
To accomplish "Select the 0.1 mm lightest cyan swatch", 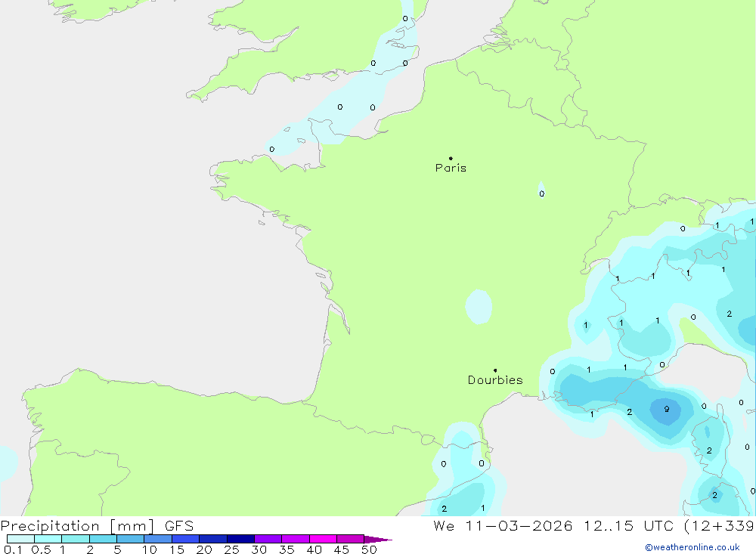I will pyautogui.click(x=20, y=539).
